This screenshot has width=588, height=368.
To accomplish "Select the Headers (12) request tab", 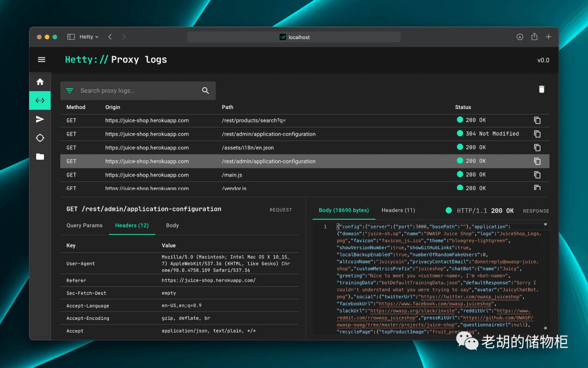I will 132,225.
